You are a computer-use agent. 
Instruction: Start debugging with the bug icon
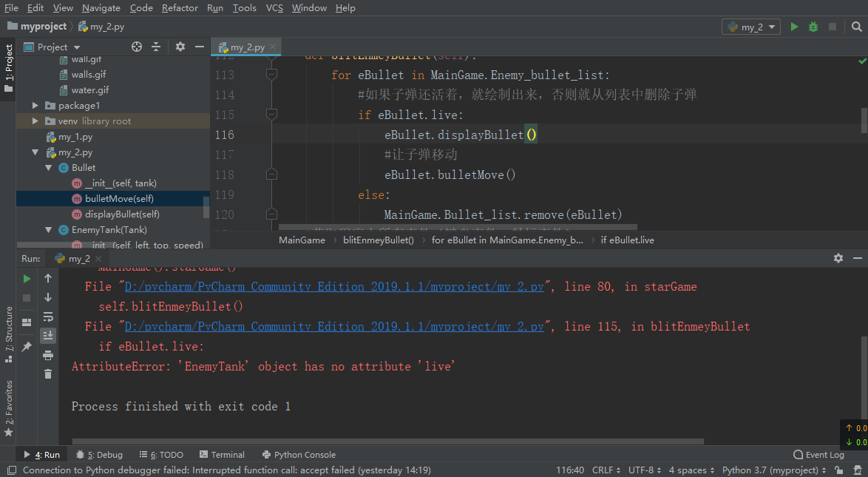coord(813,27)
